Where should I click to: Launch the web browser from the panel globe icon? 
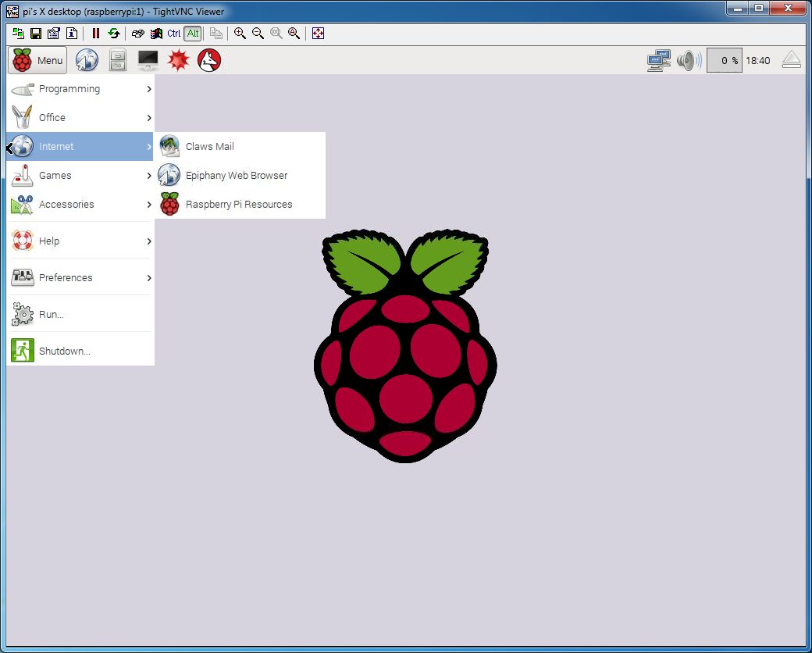[87, 61]
